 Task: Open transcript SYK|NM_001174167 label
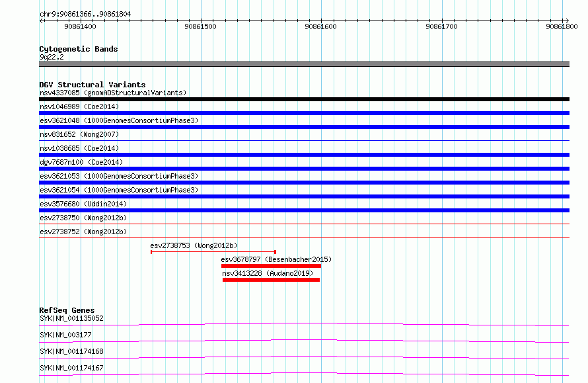pyautogui.click(x=71, y=368)
